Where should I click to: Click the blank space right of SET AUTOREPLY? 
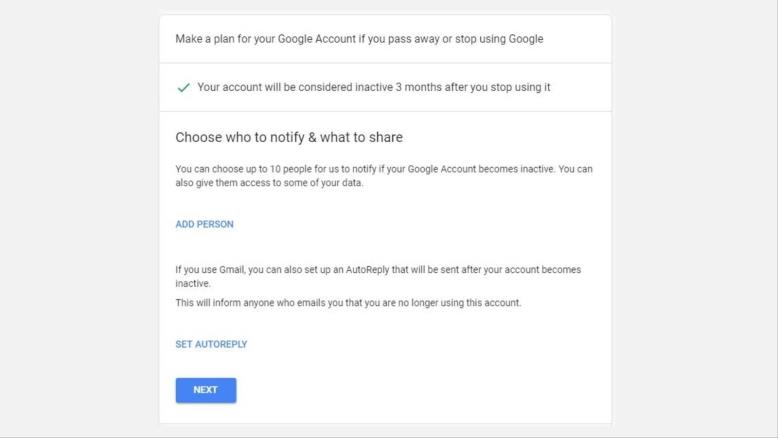pos(429,344)
